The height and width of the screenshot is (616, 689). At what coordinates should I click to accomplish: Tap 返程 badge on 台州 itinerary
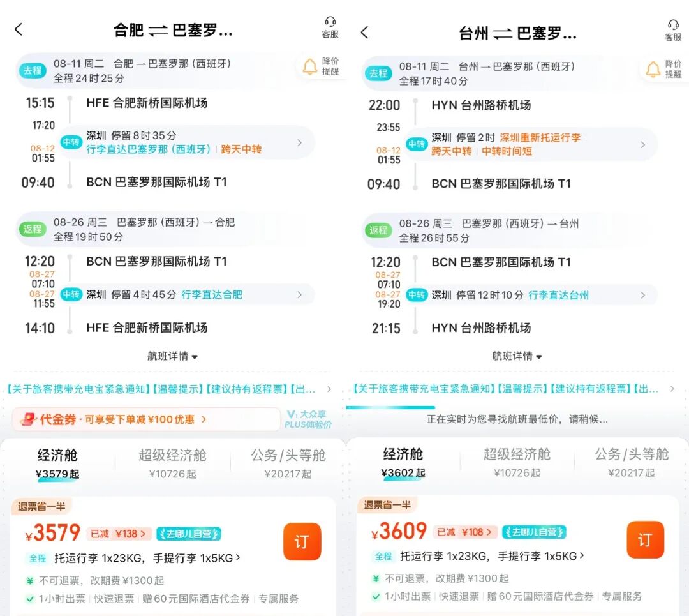pyautogui.click(x=378, y=230)
